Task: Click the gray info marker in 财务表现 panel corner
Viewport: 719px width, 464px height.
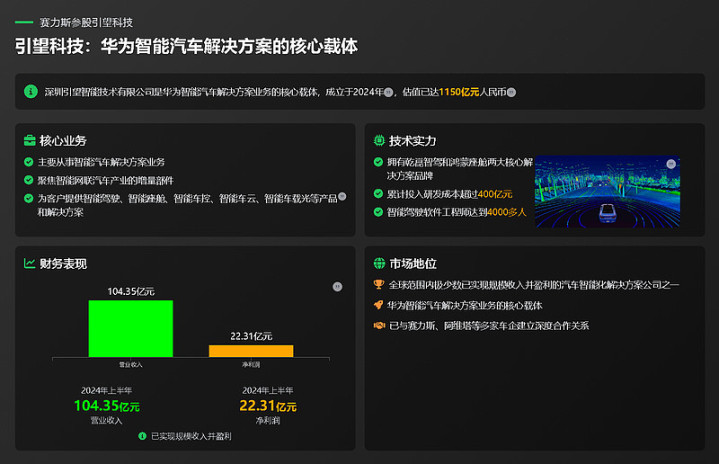Action: tap(337, 287)
